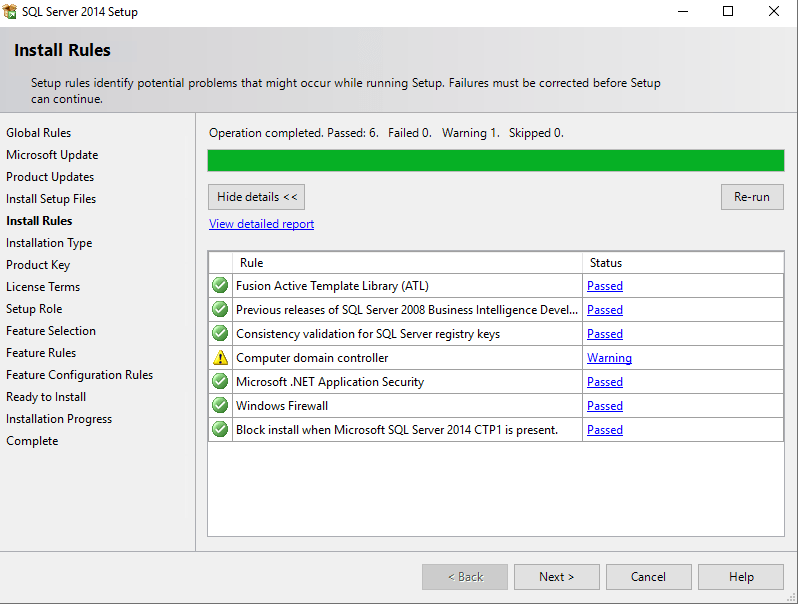Click the green check icon for Block install CTP1 rule
Image resolution: width=800 pixels, height=605 pixels.
[220, 430]
